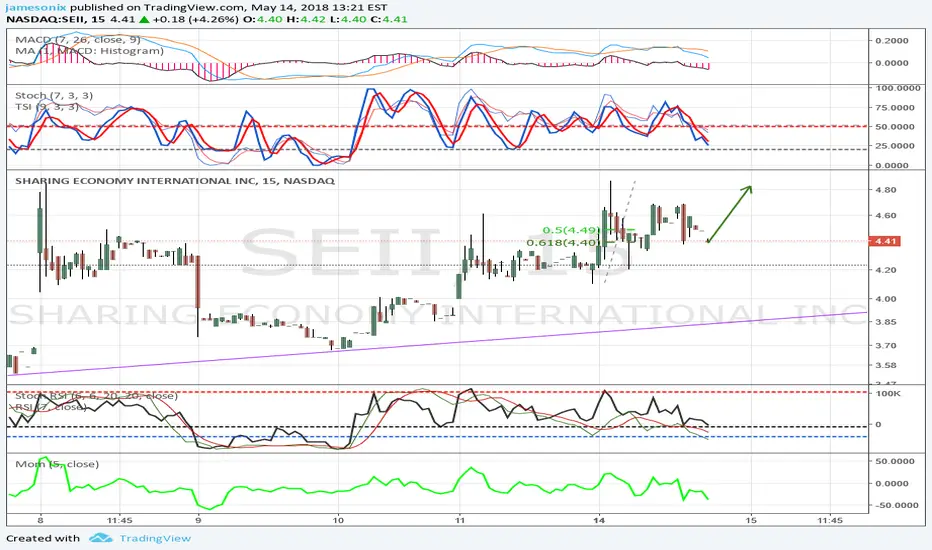Click the 0.2000 MACD scale label
The height and width of the screenshot is (550, 932).
[x=892, y=40]
